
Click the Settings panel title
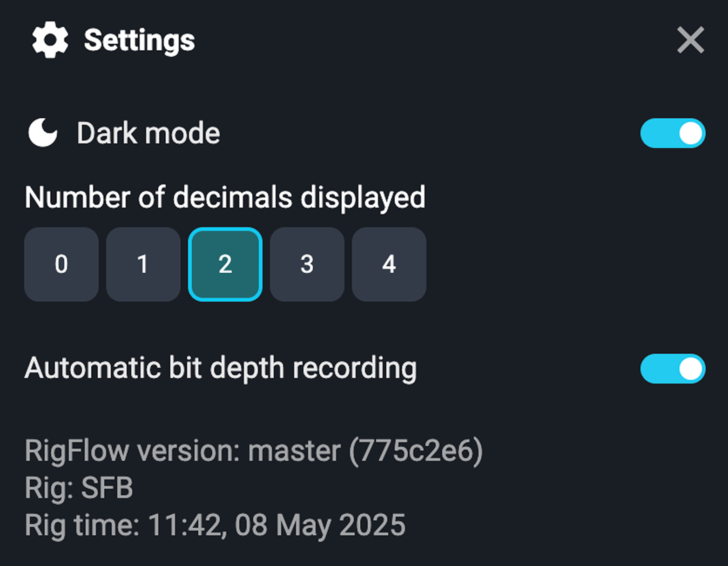(x=139, y=40)
